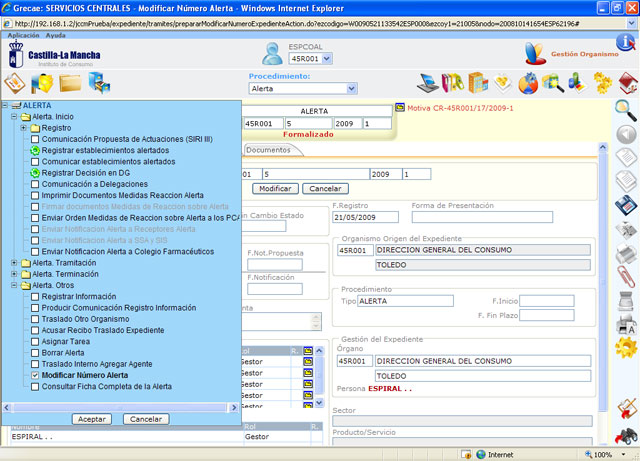The width and height of the screenshot is (640, 461).
Task: Check Registrar Información checkbox
Action: (35, 296)
